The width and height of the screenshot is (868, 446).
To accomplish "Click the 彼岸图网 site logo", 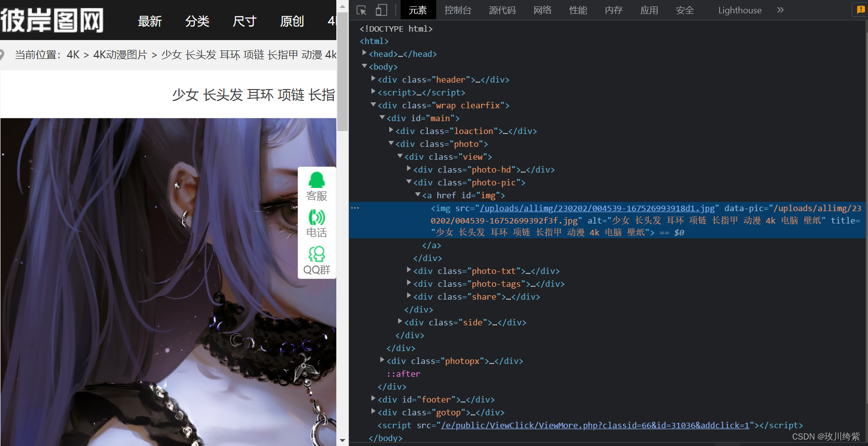I will tap(52, 20).
